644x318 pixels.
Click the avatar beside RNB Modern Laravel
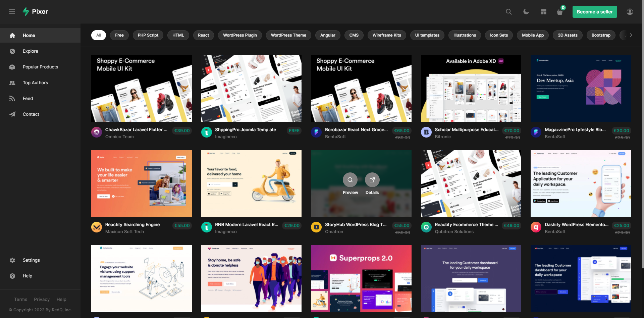pyautogui.click(x=207, y=227)
